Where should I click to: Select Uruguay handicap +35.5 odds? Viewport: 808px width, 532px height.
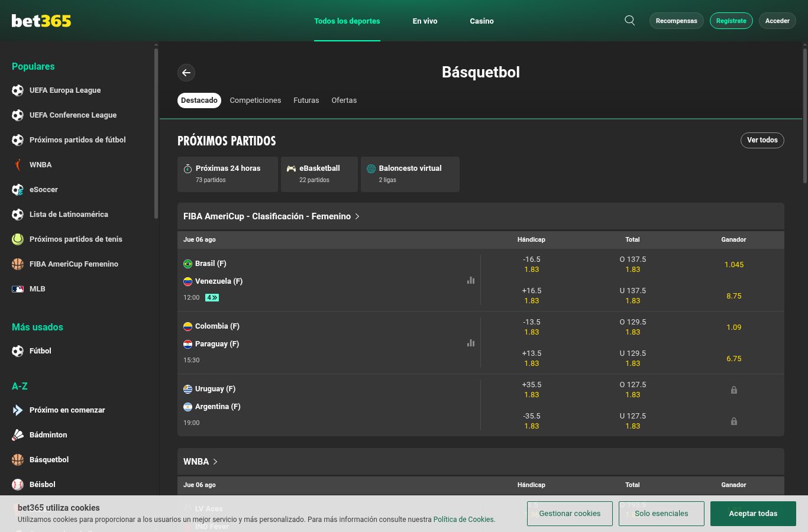tap(532, 390)
